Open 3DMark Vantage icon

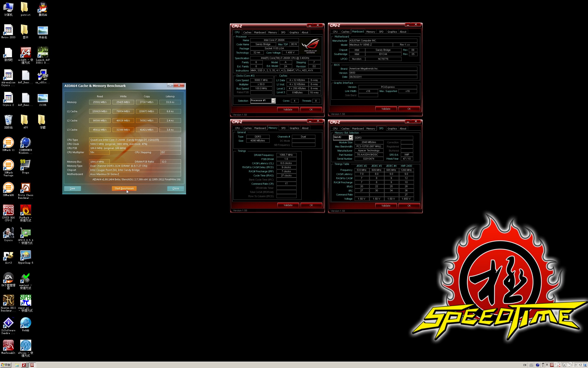tap(8, 168)
